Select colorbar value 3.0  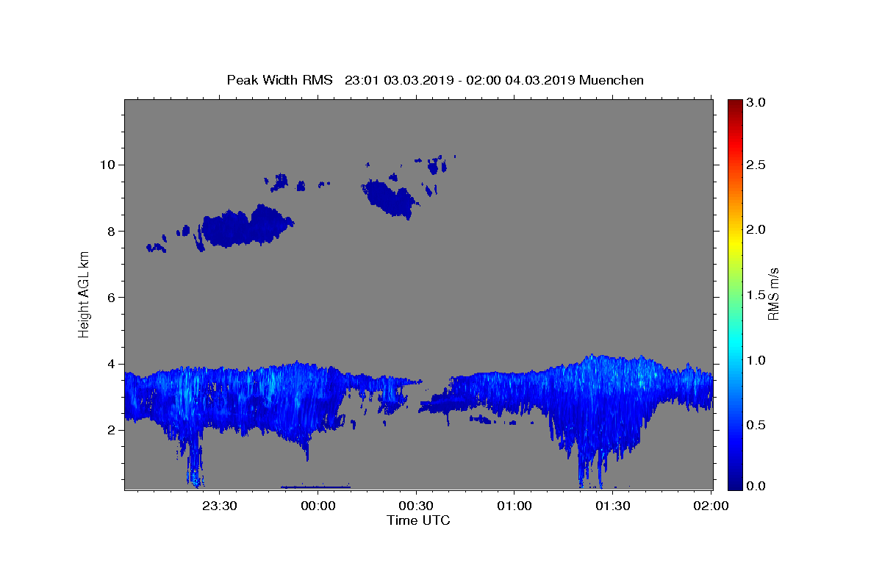point(756,102)
